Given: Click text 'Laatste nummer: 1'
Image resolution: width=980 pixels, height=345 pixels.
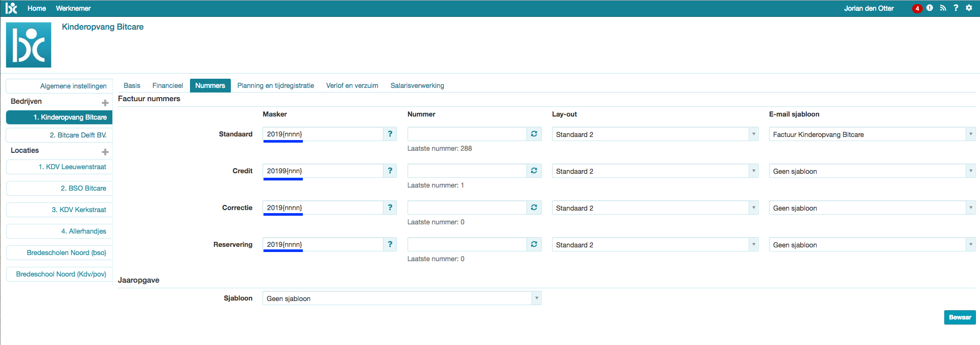Looking at the screenshot, I should 436,185.
